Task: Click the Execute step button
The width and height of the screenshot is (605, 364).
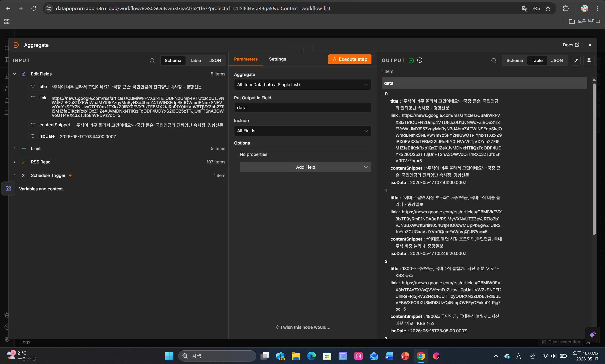Action: pyautogui.click(x=350, y=59)
